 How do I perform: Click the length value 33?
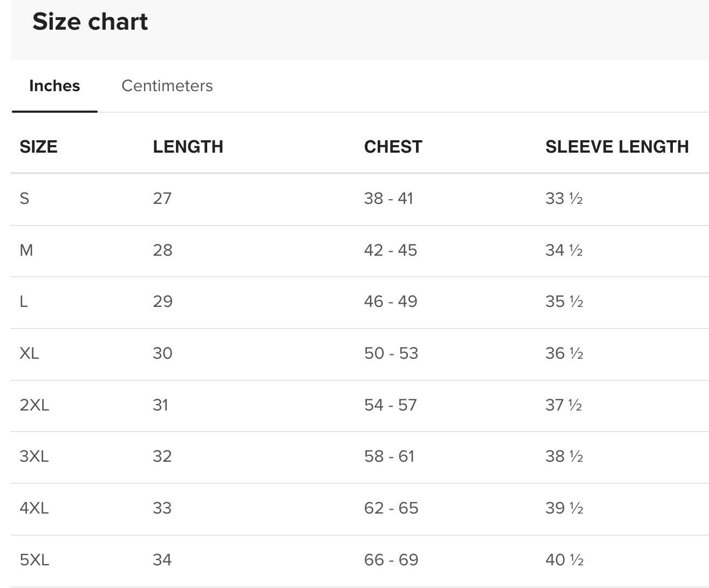(x=162, y=508)
